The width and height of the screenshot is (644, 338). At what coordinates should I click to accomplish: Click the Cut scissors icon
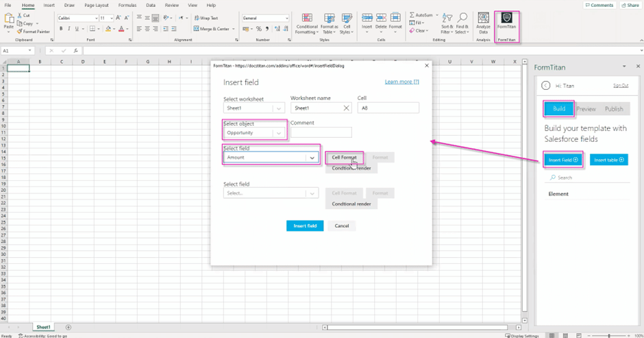click(20, 16)
